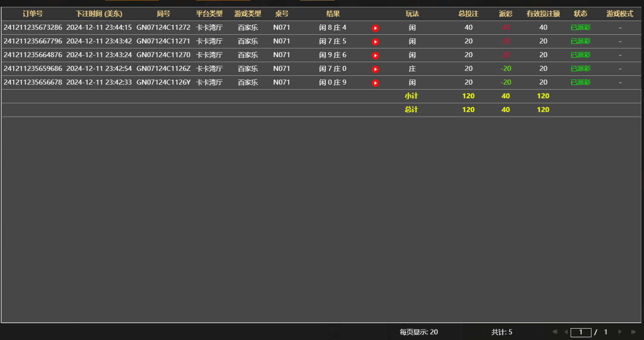This screenshot has width=644, height=340.
Task: Click the 派彩 column header
Action: coord(506,14)
